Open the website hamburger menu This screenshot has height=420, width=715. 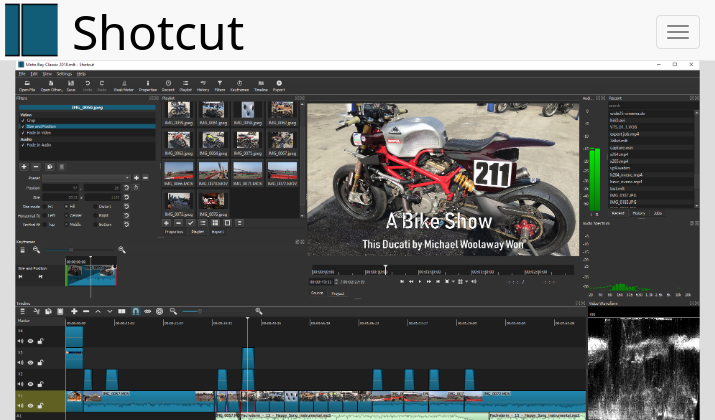678,32
